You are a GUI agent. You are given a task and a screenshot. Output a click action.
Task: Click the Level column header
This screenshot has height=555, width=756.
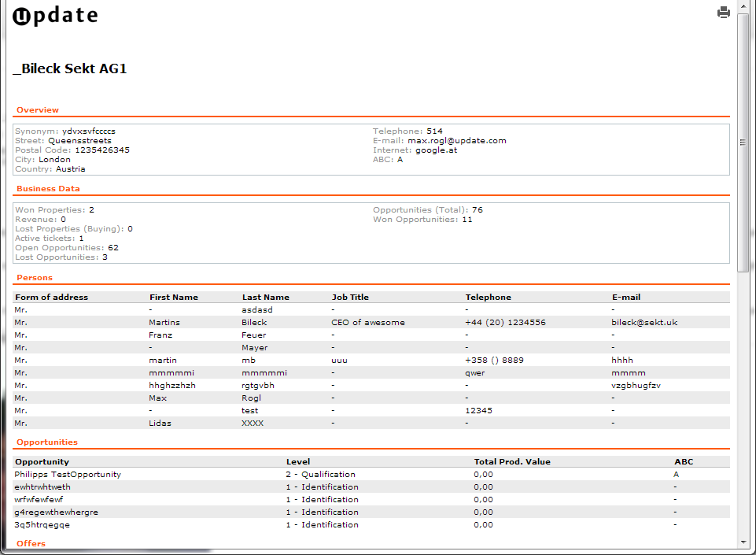(x=298, y=462)
